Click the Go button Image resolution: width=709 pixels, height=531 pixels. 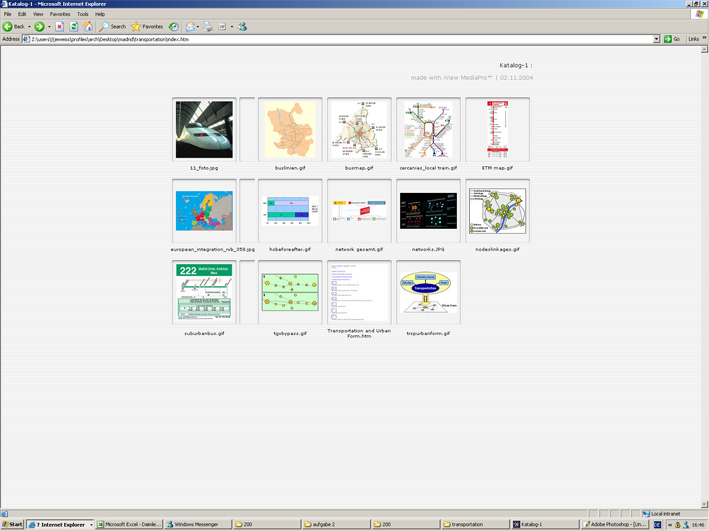(x=672, y=39)
